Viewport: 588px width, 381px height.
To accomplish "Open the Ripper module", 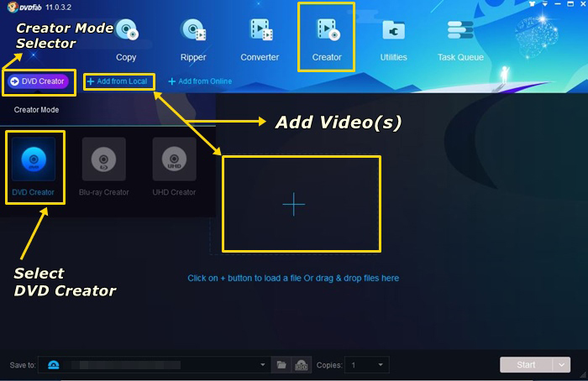I will [193, 40].
